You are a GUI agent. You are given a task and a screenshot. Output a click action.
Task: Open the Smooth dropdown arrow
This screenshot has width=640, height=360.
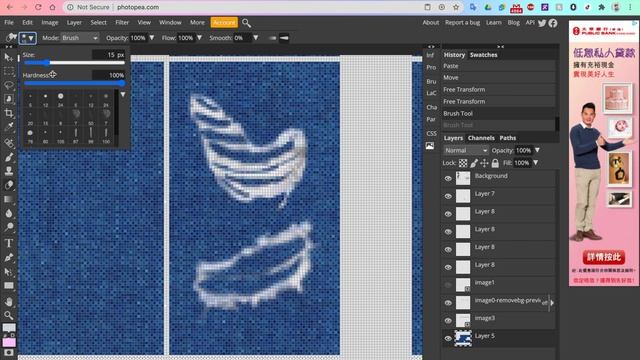pos(256,38)
